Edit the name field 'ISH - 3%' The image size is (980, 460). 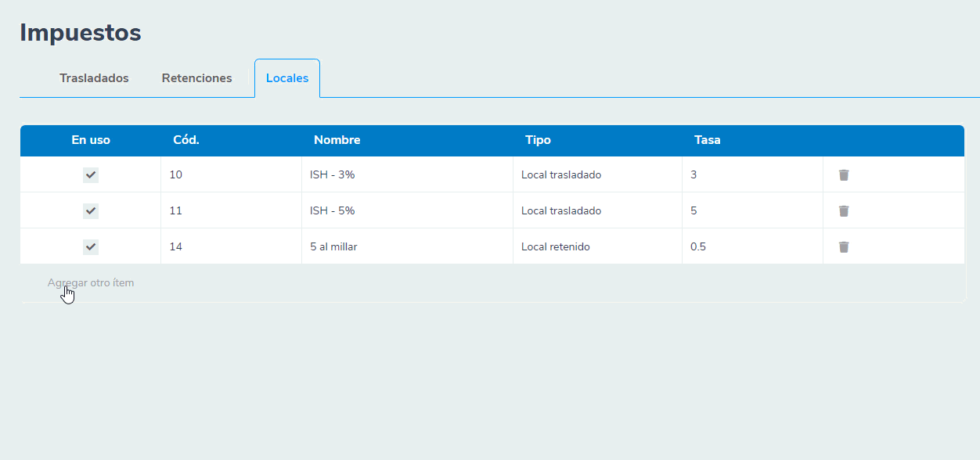(407, 175)
